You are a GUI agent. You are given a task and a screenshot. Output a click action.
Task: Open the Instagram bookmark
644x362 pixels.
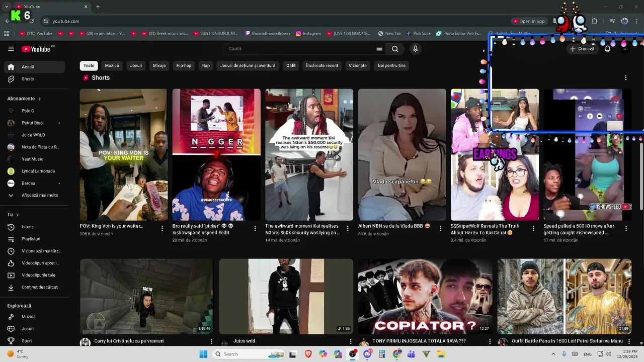pyautogui.click(x=308, y=34)
